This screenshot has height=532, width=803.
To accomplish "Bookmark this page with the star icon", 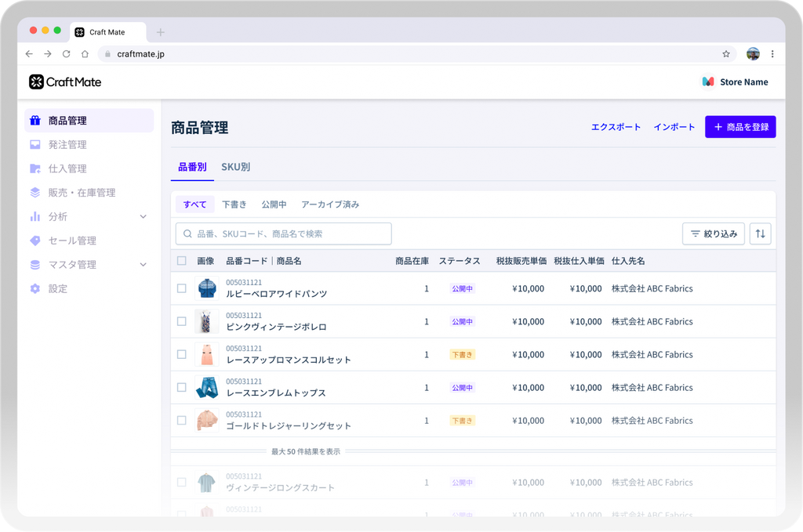I will click(726, 54).
